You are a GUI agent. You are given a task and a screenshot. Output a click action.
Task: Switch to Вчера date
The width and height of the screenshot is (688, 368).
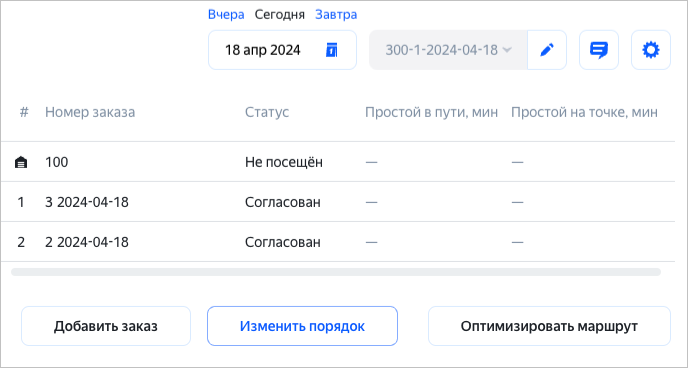tap(226, 15)
